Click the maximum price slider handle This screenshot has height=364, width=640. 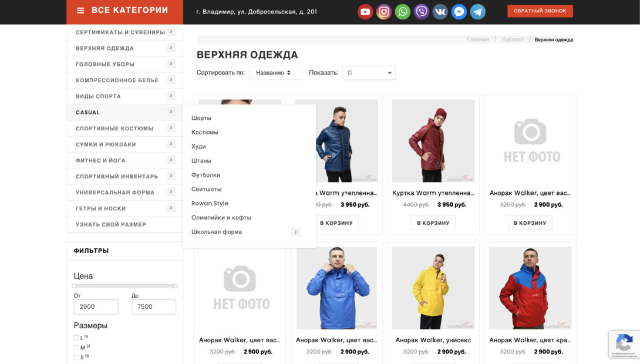point(176,286)
